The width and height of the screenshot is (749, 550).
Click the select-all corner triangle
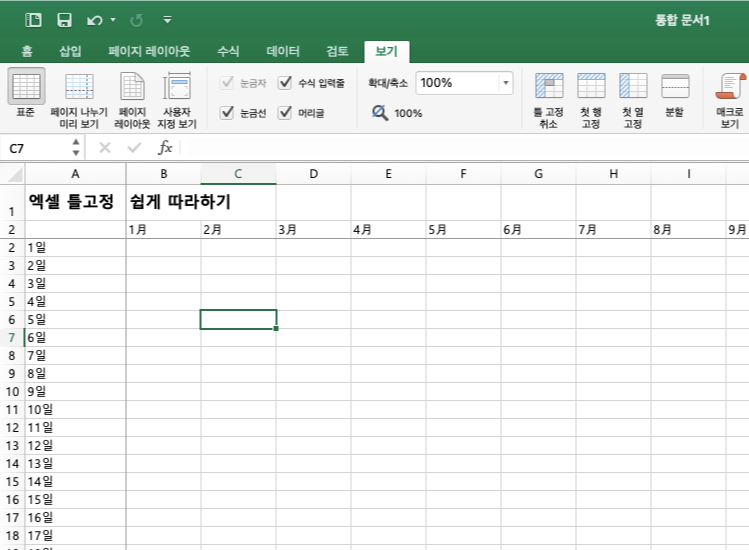[x=13, y=174]
